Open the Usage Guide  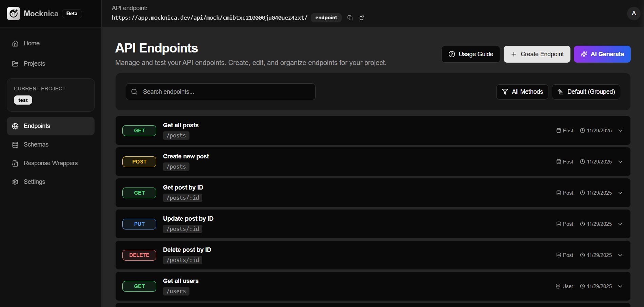[x=470, y=54]
